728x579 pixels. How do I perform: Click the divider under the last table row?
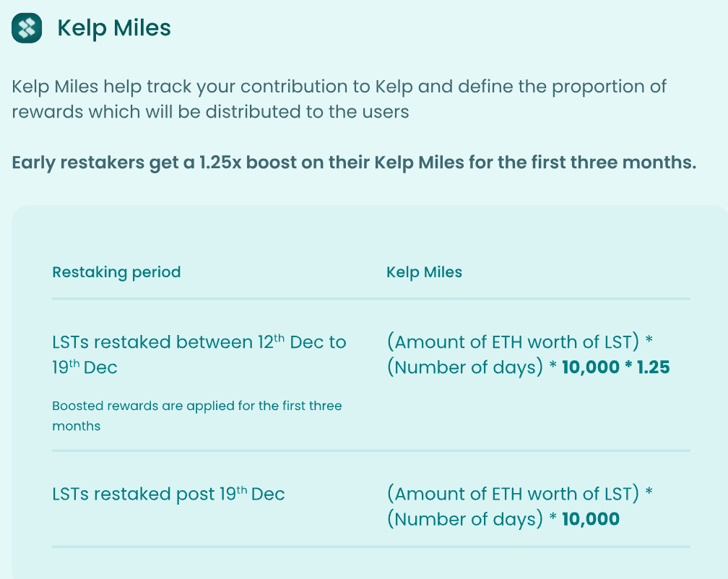click(370, 547)
